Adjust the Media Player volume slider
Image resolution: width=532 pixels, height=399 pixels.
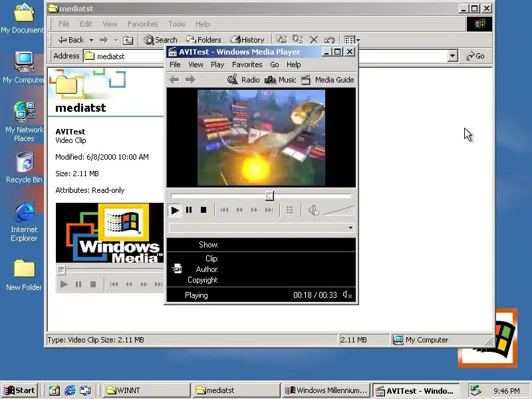(x=338, y=210)
